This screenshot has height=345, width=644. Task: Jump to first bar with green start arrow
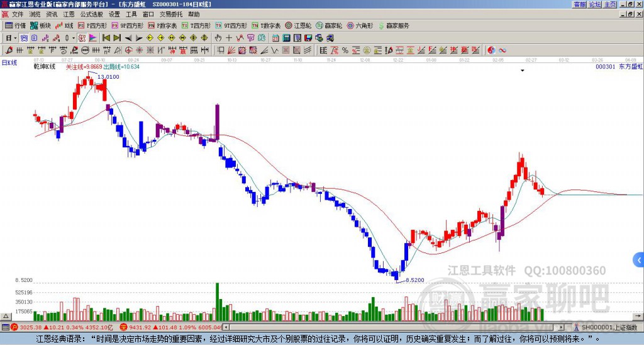pos(106,38)
